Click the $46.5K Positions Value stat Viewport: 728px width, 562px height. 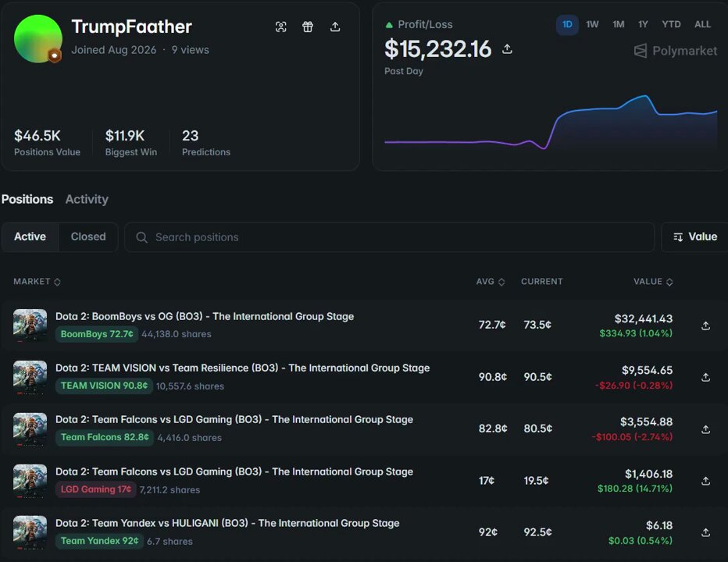pos(48,143)
